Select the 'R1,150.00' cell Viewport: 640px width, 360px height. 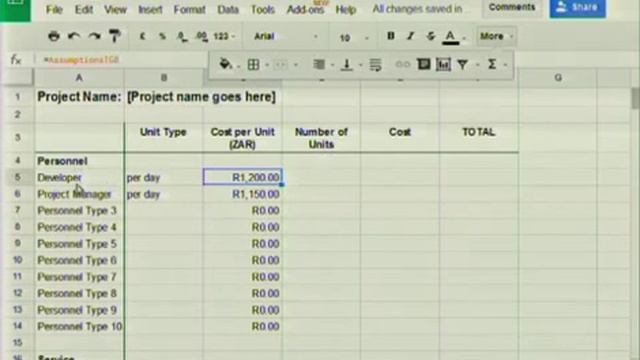242,194
